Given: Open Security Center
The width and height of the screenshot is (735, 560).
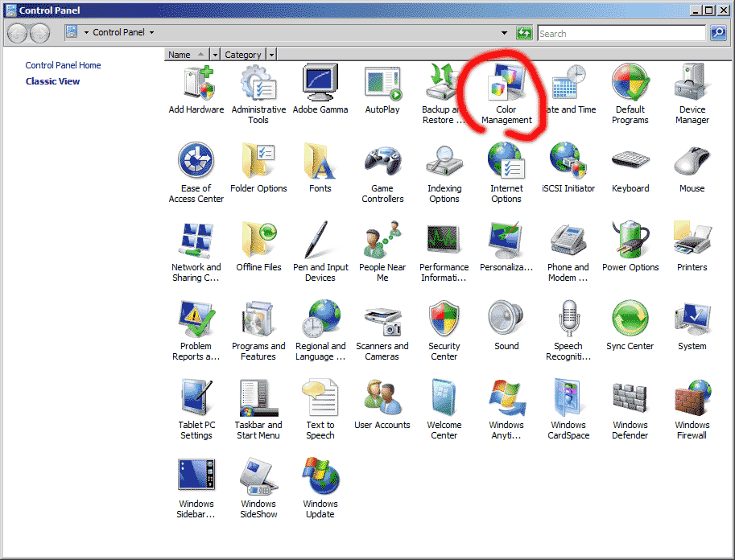Looking at the screenshot, I should click(x=444, y=331).
